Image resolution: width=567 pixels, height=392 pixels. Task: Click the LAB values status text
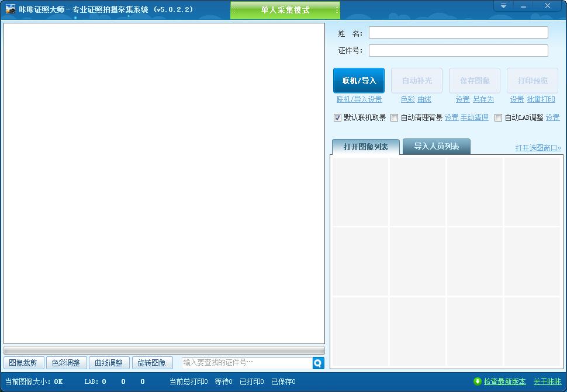(115, 381)
